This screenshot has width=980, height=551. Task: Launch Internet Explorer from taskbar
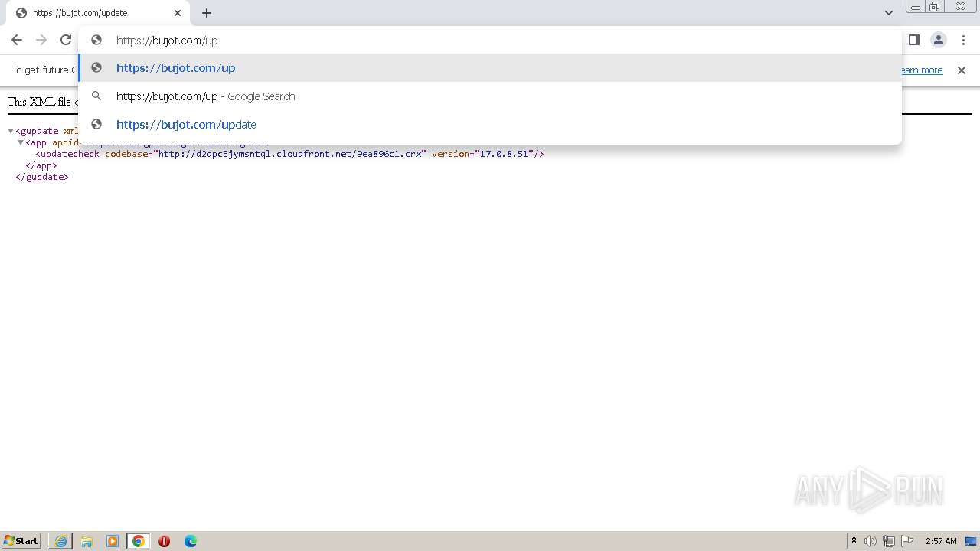[x=60, y=541]
